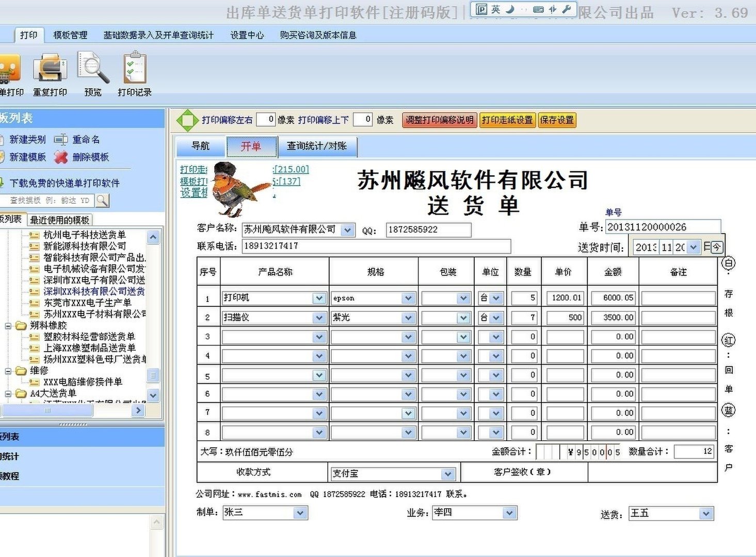Viewport: 756px width, 557px height.
Task: Open the 设置中心 menu
Action: click(x=247, y=35)
